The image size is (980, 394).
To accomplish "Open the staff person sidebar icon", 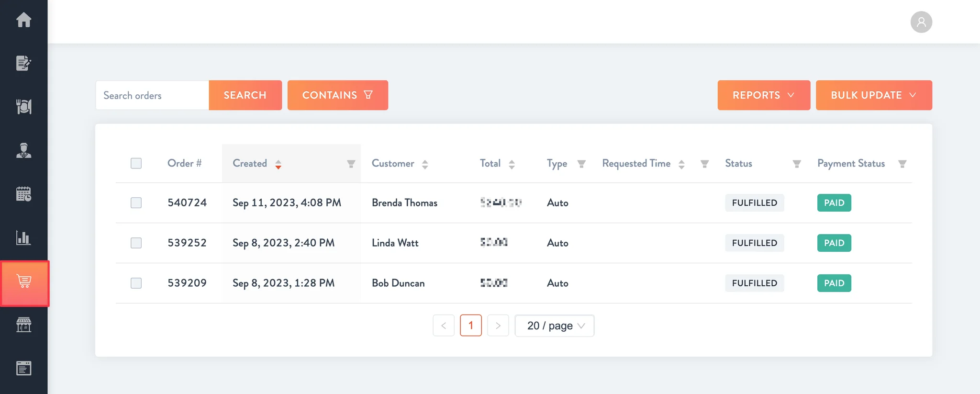I will tap(23, 150).
